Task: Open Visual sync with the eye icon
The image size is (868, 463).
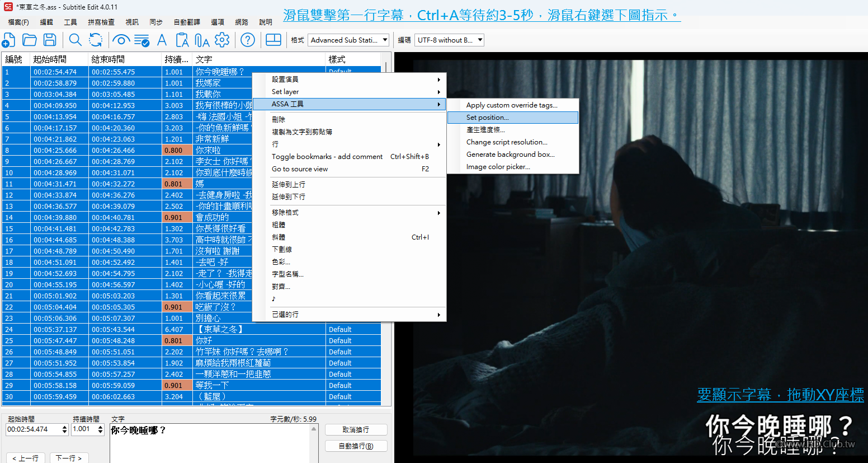Action: 121,40
